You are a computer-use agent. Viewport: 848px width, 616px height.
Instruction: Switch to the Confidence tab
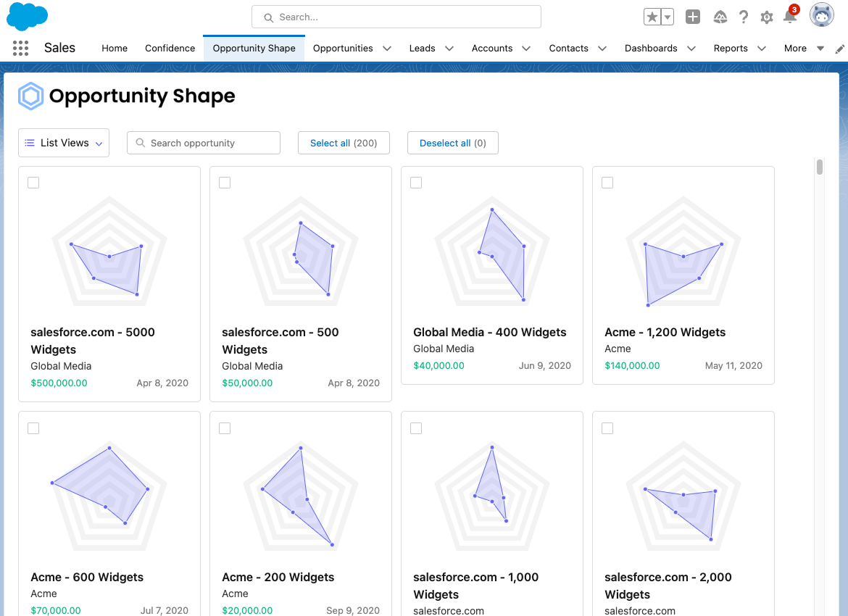click(170, 49)
